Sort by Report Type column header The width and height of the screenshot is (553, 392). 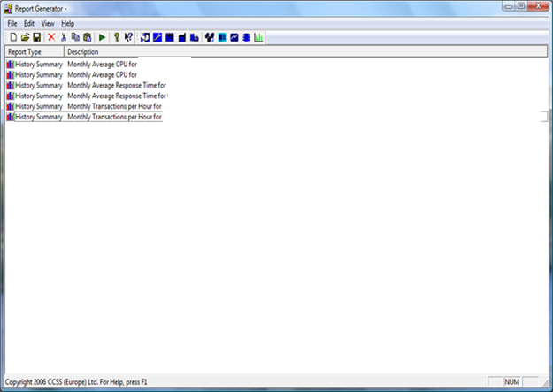coord(34,52)
